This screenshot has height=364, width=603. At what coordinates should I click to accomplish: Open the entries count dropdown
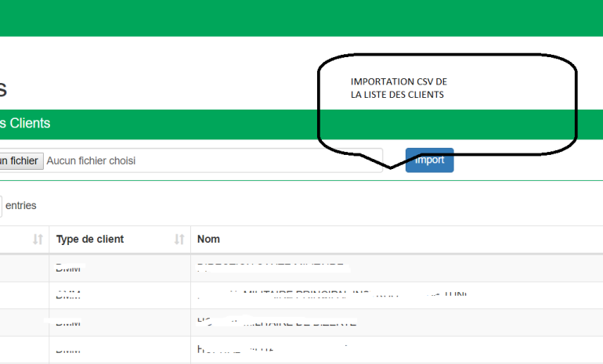[x=1, y=205]
